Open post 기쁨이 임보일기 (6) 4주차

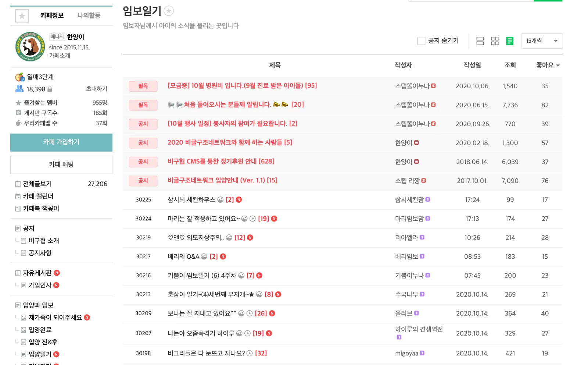tap(202, 276)
